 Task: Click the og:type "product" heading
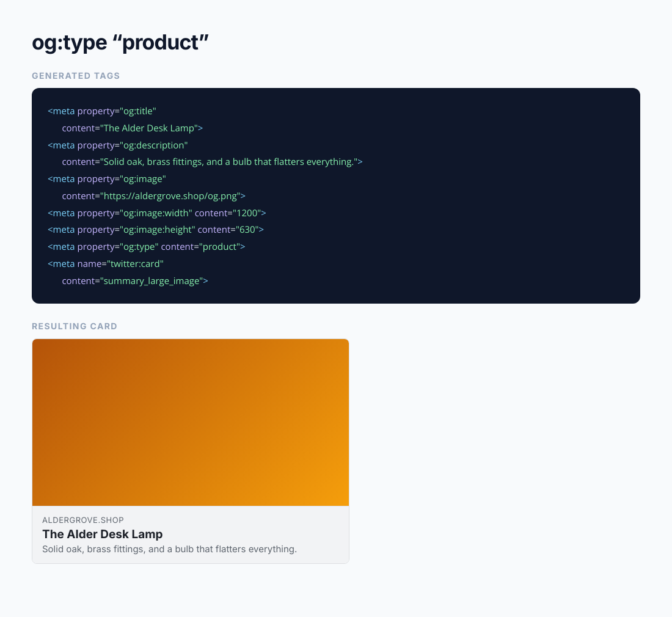pyautogui.click(x=120, y=42)
